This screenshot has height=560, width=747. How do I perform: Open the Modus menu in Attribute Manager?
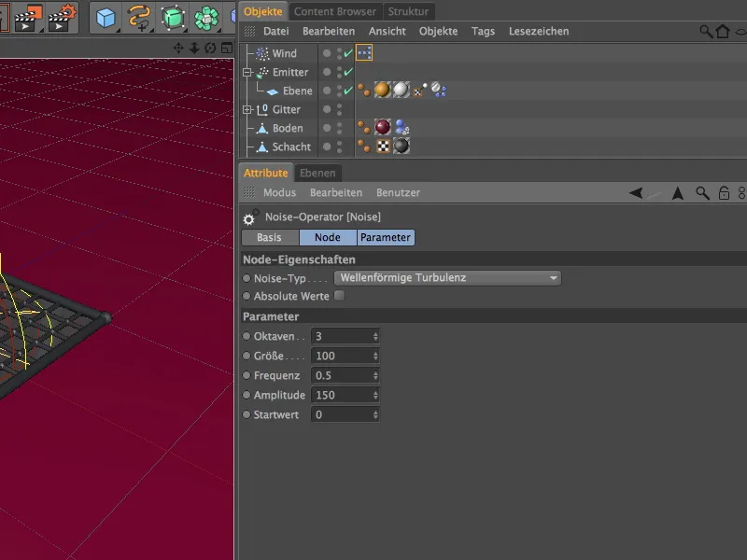coord(279,193)
